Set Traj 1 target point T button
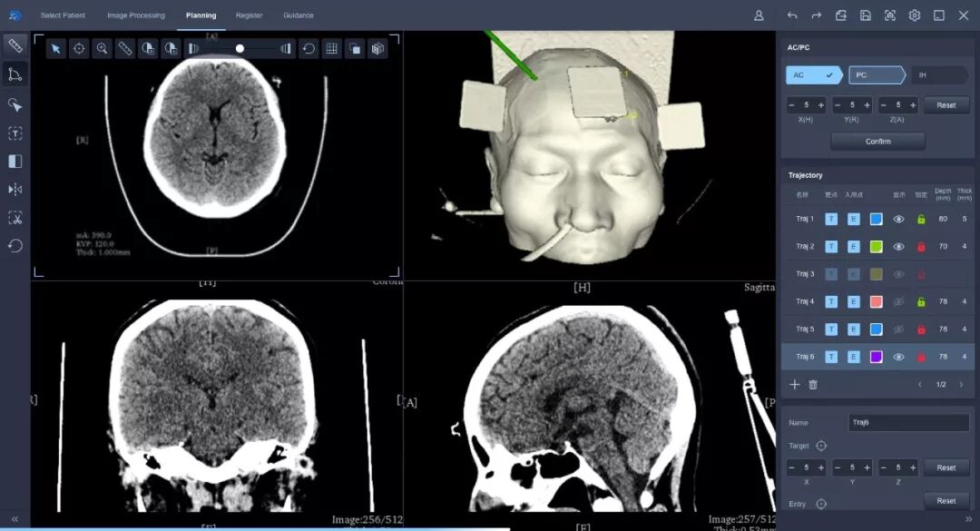 [x=831, y=219]
